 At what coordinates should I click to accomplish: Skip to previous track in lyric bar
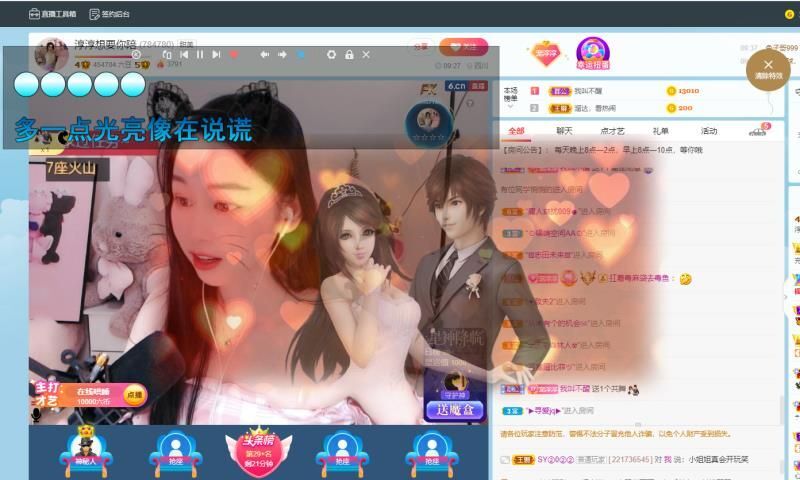(x=184, y=55)
